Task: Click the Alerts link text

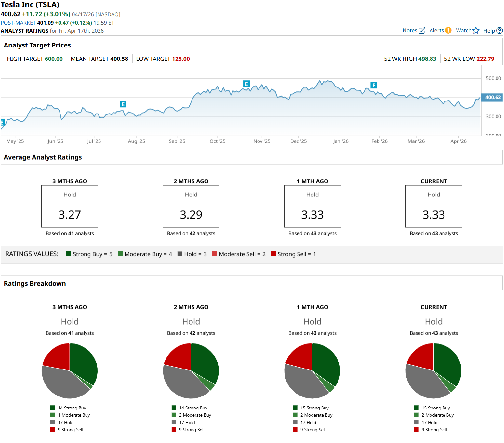Action: coord(436,30)
